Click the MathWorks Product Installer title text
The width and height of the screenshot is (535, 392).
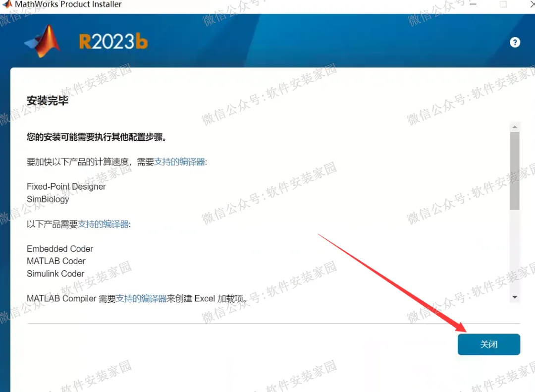68,4
